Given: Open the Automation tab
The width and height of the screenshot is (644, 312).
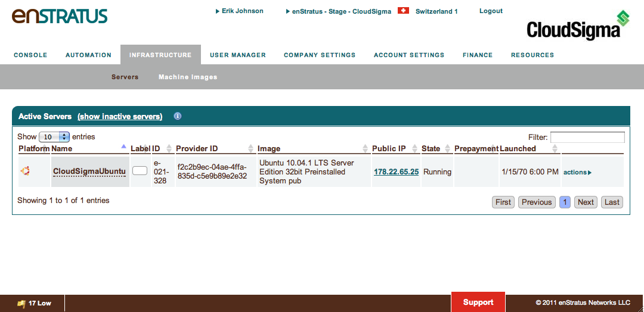Looking at the screenshot, I should (88, 55).
